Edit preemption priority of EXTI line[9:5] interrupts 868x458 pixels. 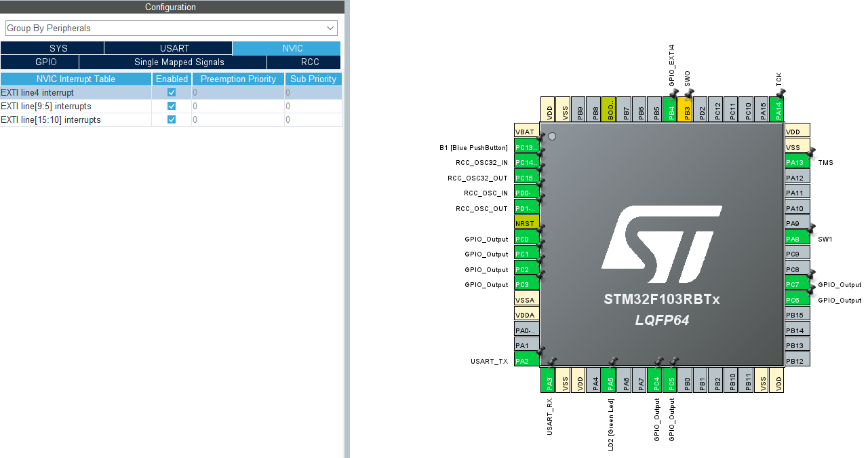238,106
